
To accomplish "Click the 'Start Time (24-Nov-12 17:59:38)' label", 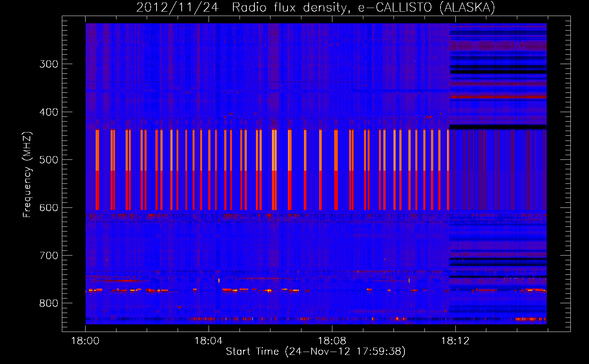I will [x=316, y=352].
